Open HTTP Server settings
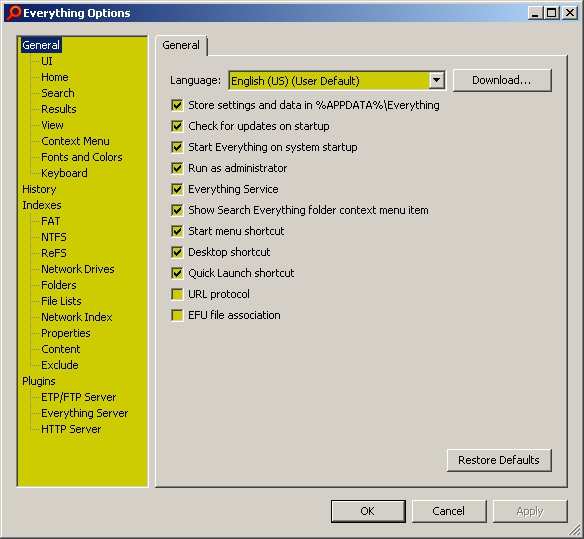 [x=71, y=429]
